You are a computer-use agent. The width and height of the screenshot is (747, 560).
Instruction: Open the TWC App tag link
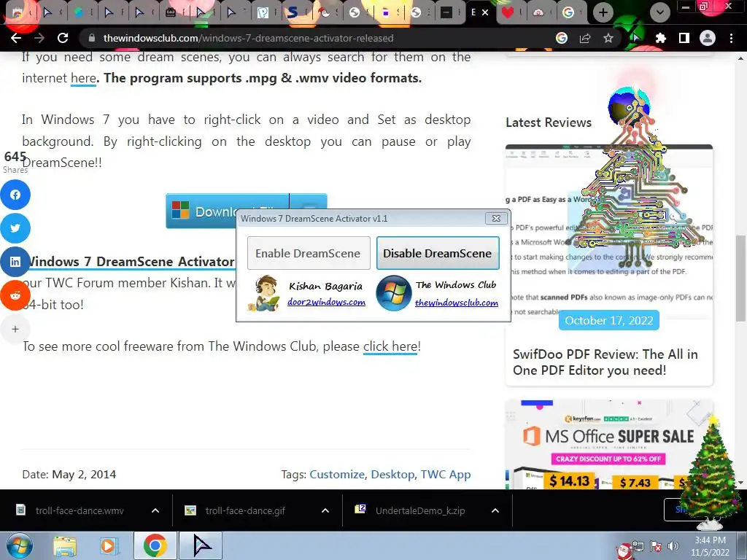(446, 474)
